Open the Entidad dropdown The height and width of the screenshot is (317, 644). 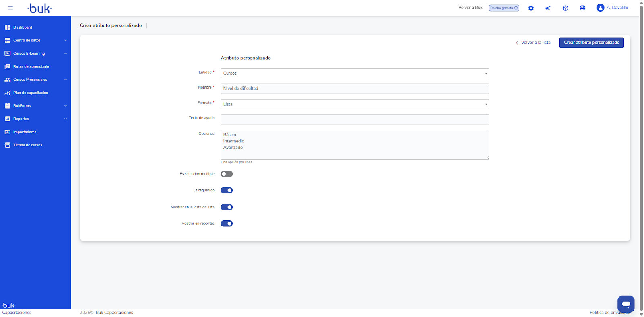pos(355,73)
